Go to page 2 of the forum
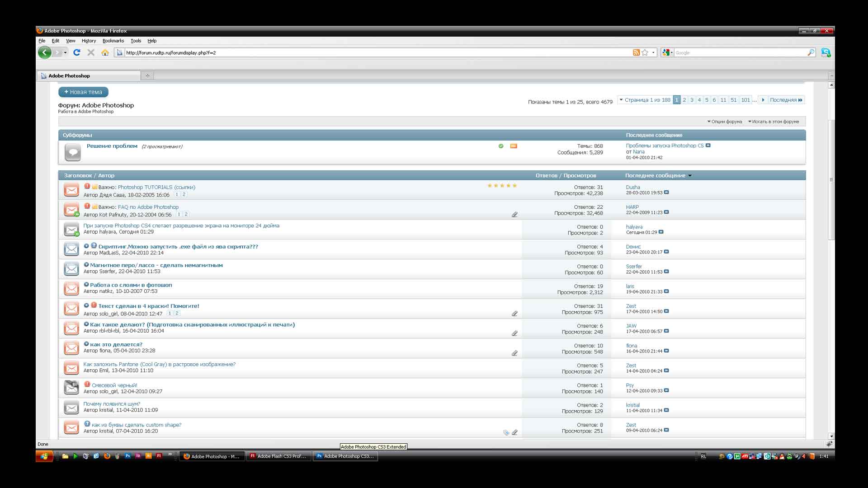The image size is (868, 488). [x=684, y=100]
